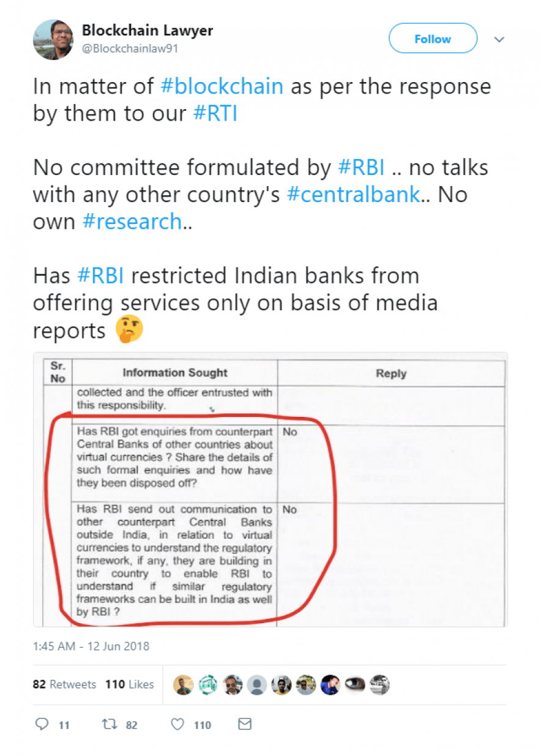Click first liker avatar in row
541x756 pixels.
coord(184,684)
